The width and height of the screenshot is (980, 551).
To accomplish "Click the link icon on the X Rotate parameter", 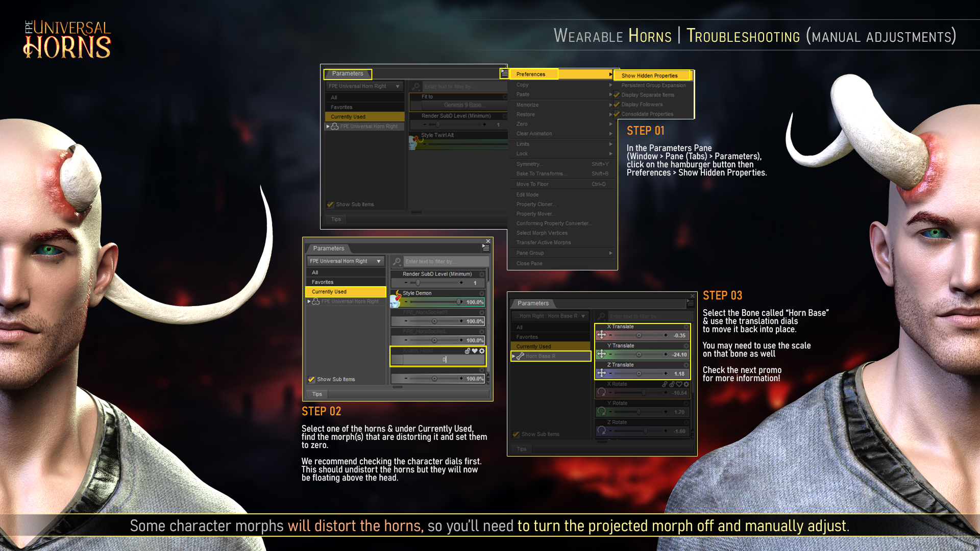I will click(x=664, y=384).
